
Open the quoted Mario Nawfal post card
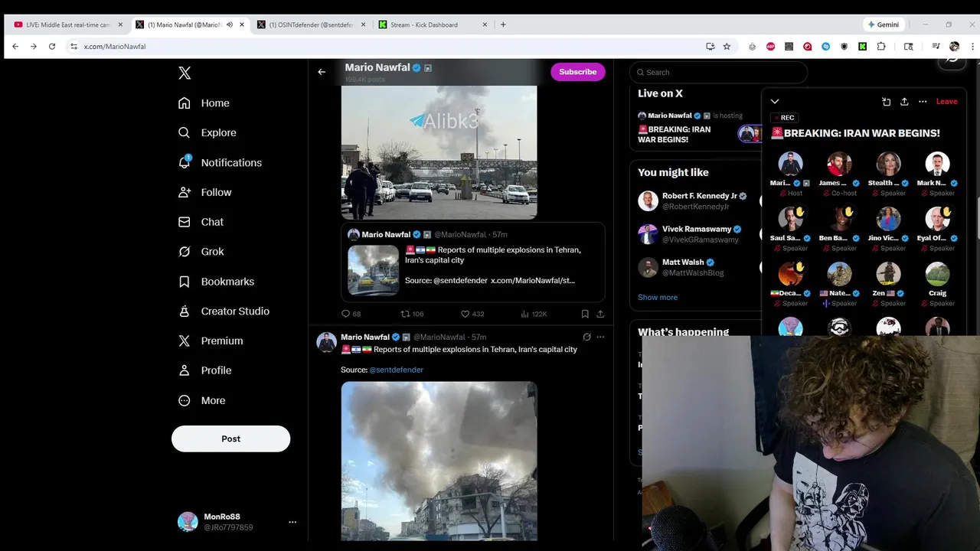(473, 262)
